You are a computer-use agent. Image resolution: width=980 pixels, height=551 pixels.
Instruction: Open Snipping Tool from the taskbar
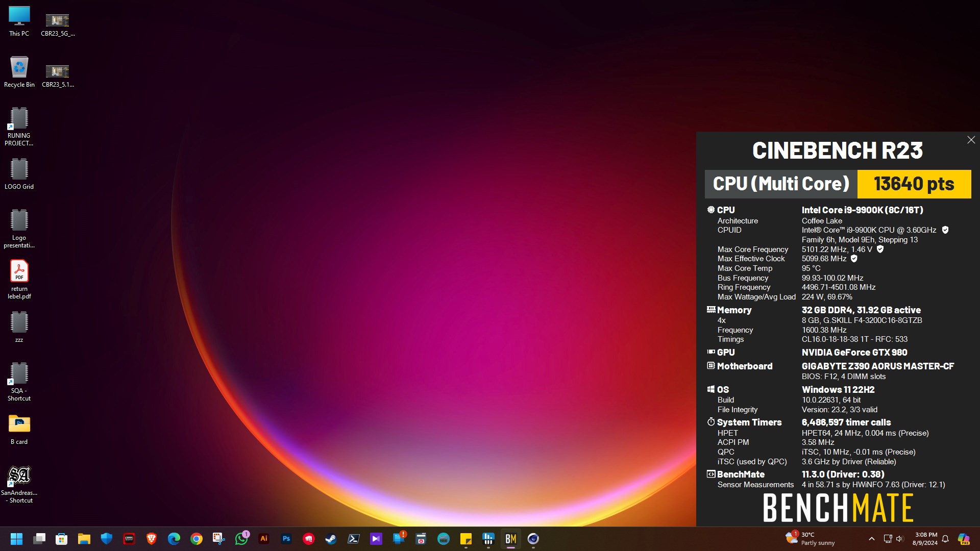point(219,539)
